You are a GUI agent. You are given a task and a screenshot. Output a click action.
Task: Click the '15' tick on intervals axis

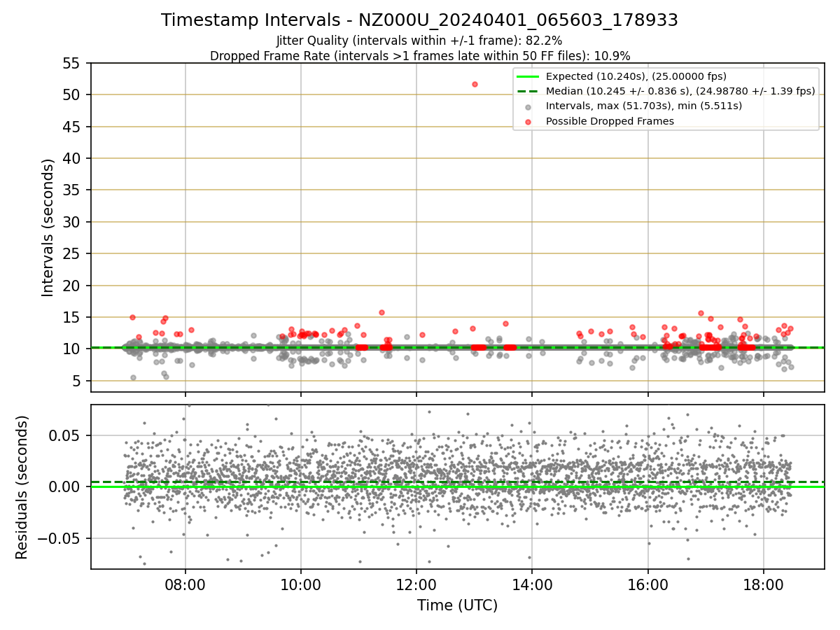click(73, 317)
